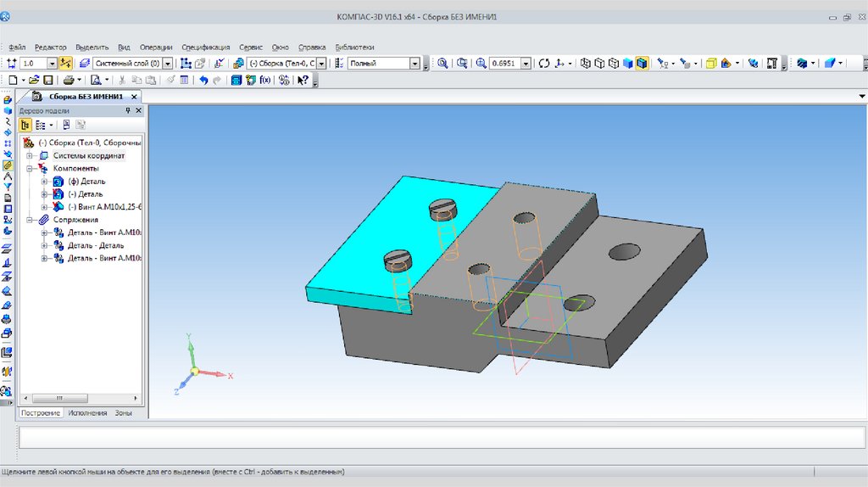Open the Библиотеки menu
Screen dimensions: 868x487
pyautogui.click(x=354, y=48)
